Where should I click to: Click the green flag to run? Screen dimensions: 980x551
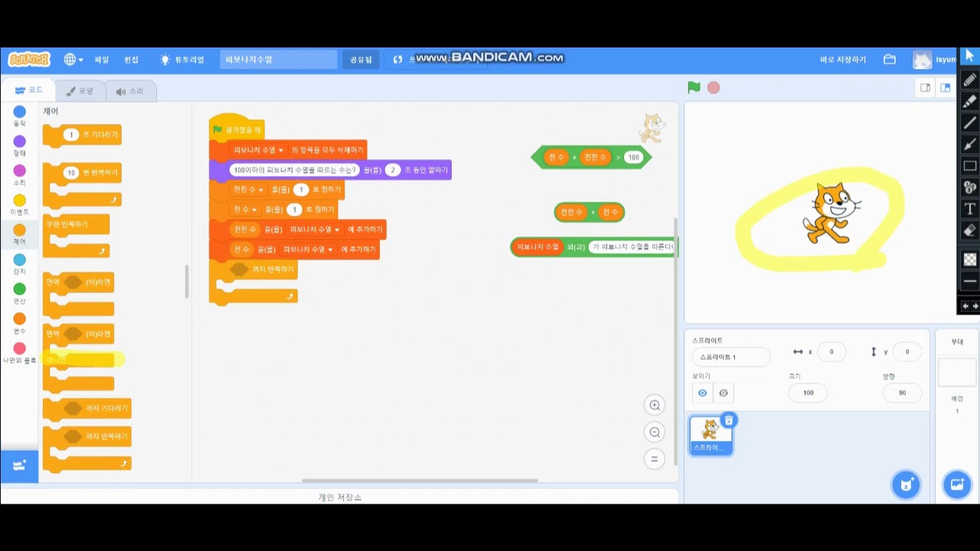pyautogui.click(x=694, y=88)
